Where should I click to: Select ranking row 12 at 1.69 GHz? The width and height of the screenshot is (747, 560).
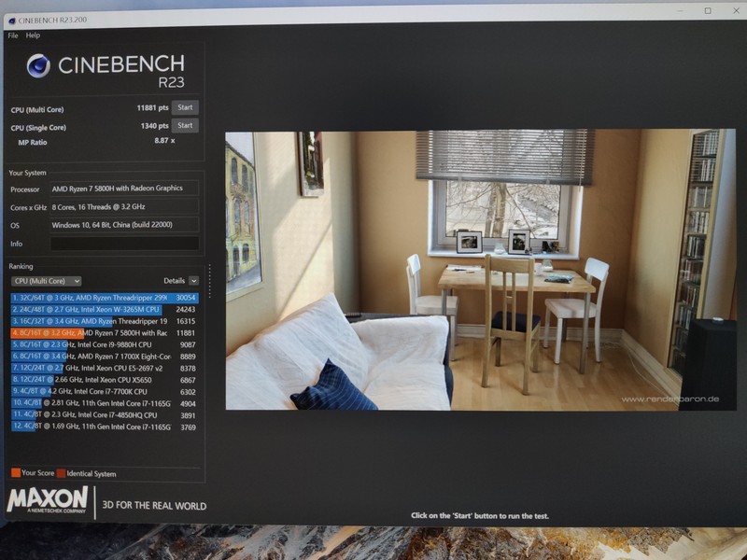tap(104, 427)
